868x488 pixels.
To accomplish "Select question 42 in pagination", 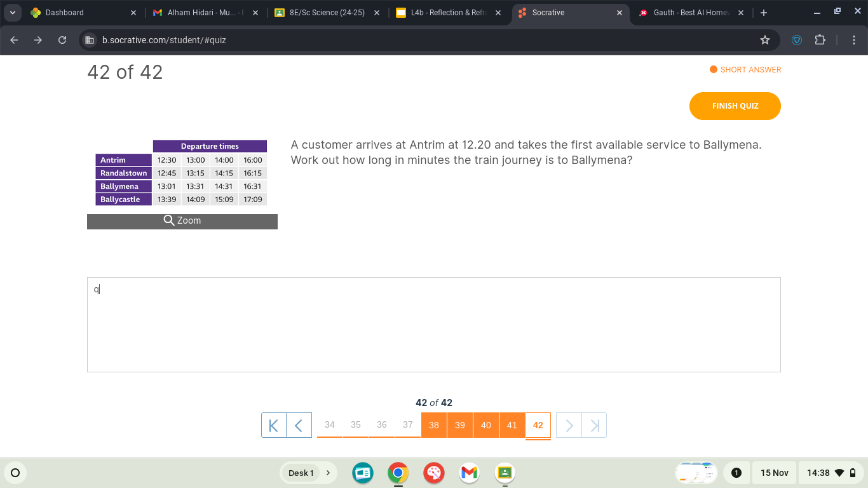I will pyautogui.click(x=538, y=425).
